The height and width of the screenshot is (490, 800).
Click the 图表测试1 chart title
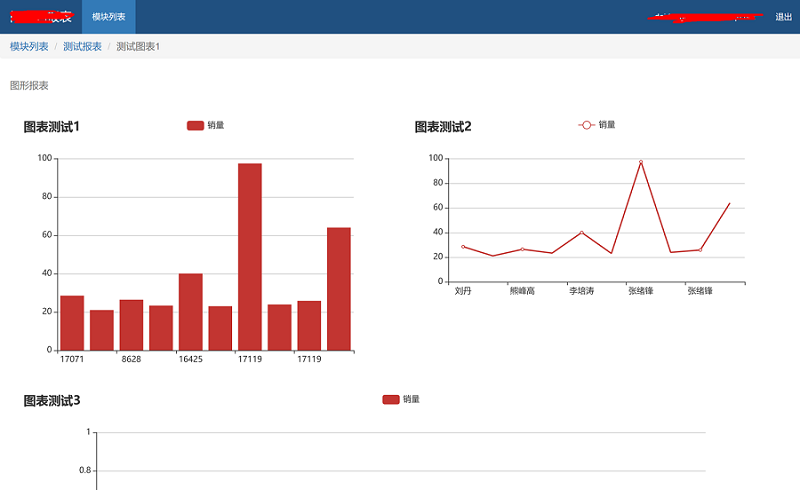[x=52, y=127]
